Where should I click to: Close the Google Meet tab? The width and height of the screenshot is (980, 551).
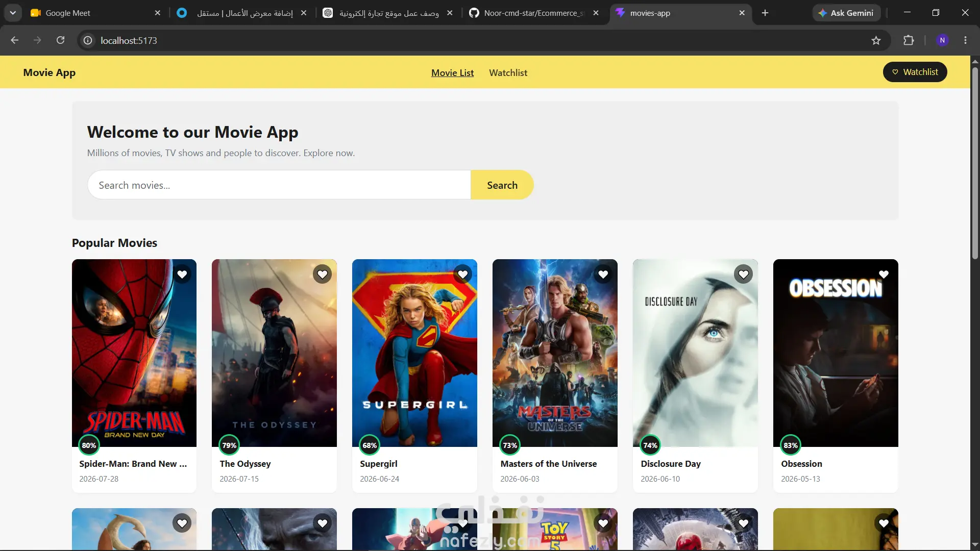[158, 13]
